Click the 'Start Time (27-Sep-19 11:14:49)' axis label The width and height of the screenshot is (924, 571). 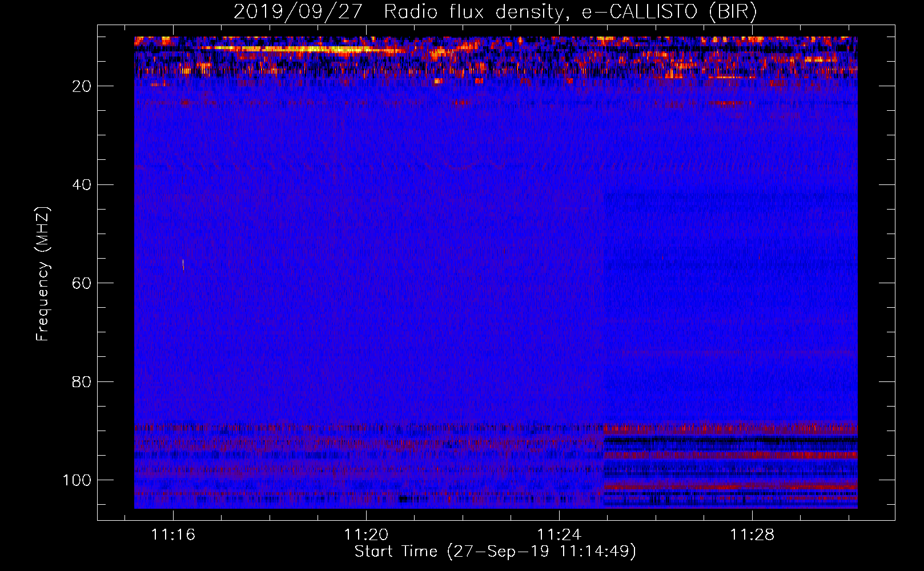(x=495, y=552)
